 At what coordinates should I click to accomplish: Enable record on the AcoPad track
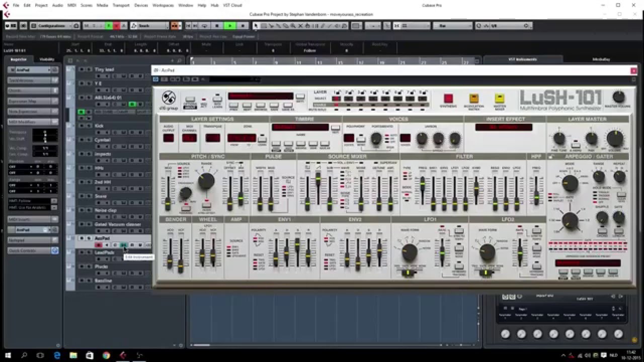[99, 245]
